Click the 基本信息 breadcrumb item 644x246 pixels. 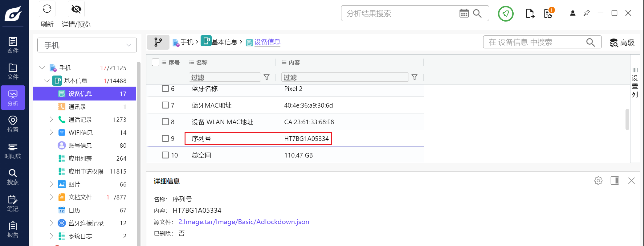coord(224,42)
